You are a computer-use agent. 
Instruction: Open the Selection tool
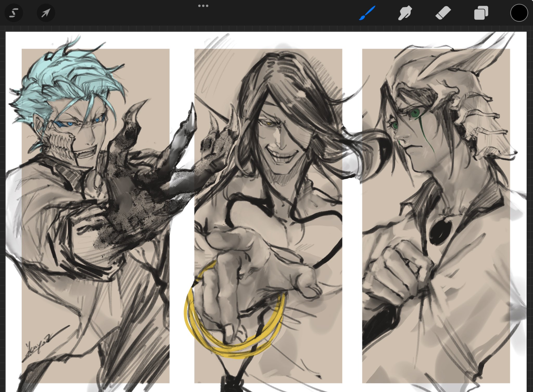tap(14, 13)
